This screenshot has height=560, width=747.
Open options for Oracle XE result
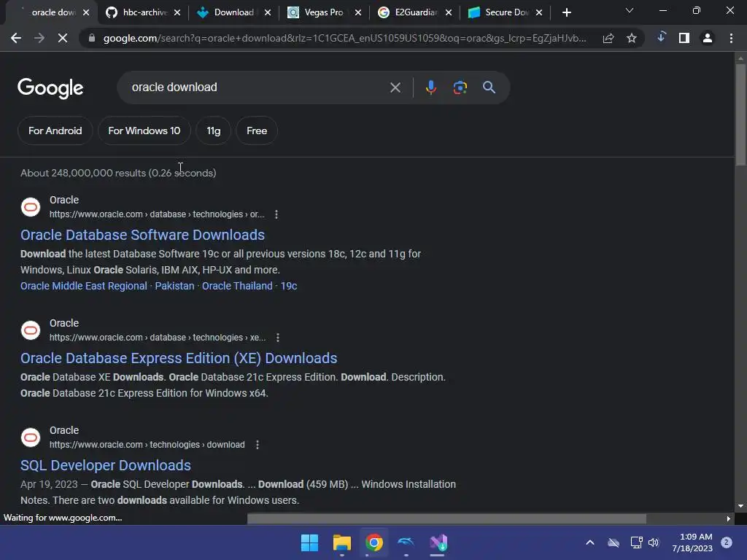[278, 338]
